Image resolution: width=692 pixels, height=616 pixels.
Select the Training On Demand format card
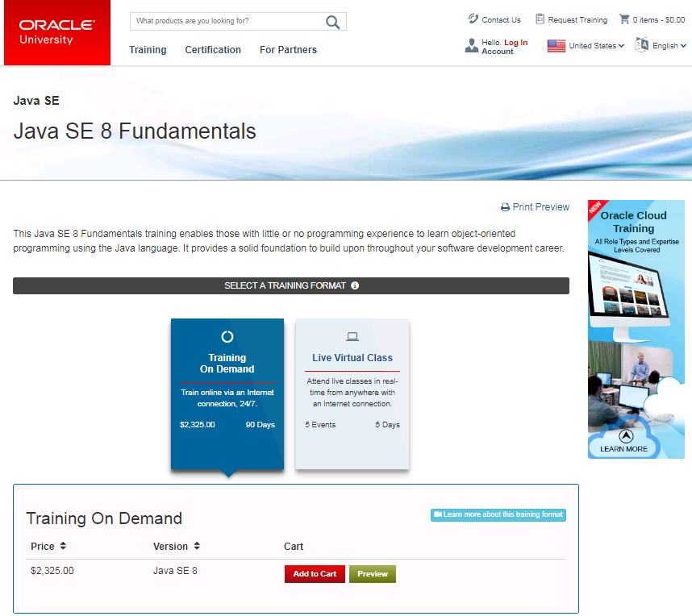coord(227,393)
